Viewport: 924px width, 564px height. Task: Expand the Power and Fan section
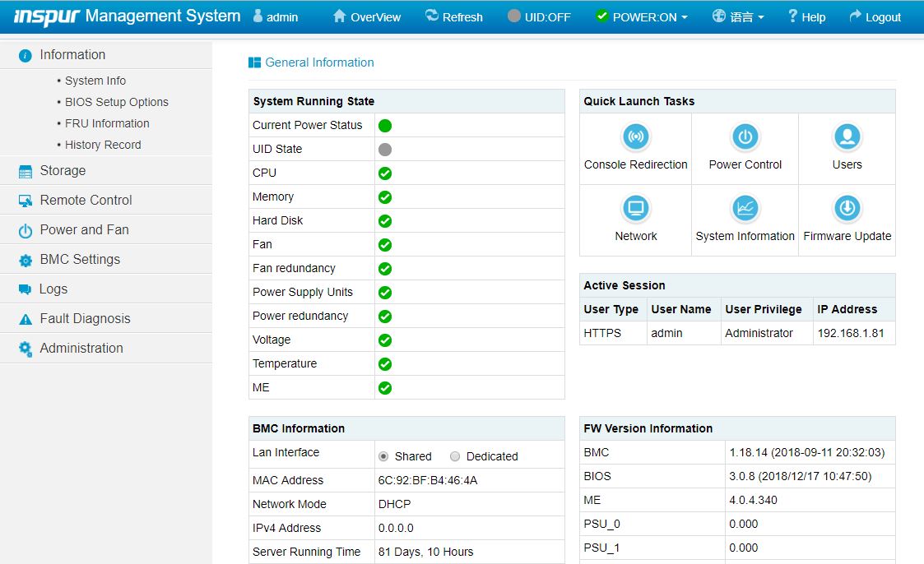coord(84,230)
